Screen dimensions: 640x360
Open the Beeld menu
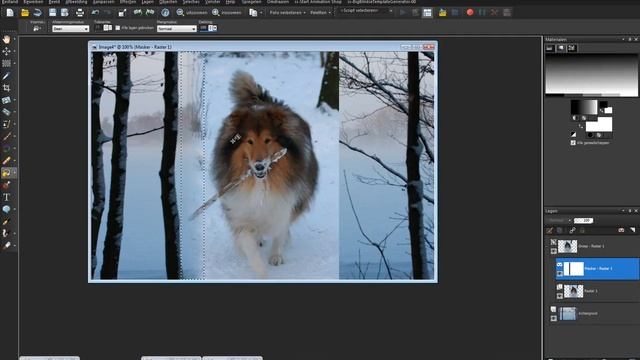[x=54, y=2]
